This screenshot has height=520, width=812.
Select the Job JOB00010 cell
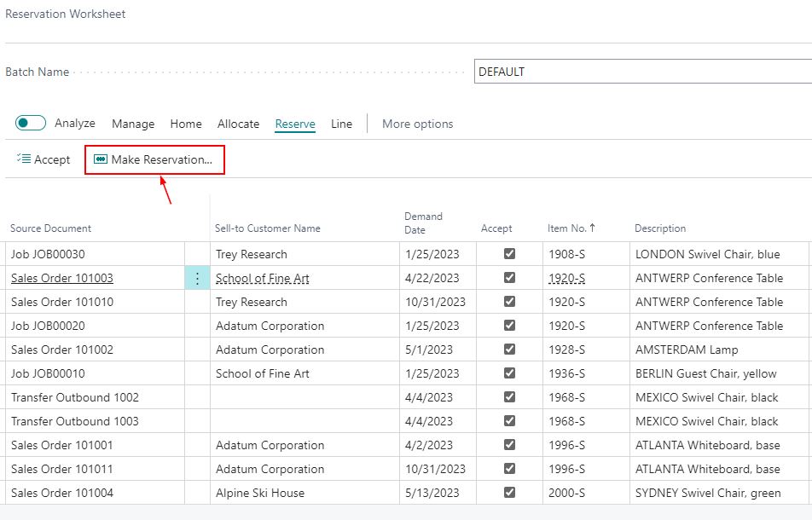click(96, 373)
